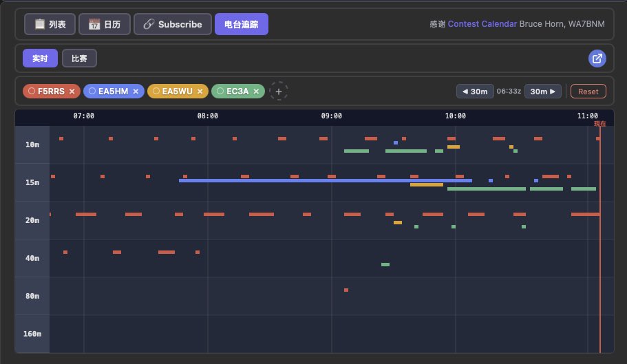The height and width of the screenshot is (364, 627).
Task: Toggle the EA5WU circle indicator
Action: tap(156, 91)
